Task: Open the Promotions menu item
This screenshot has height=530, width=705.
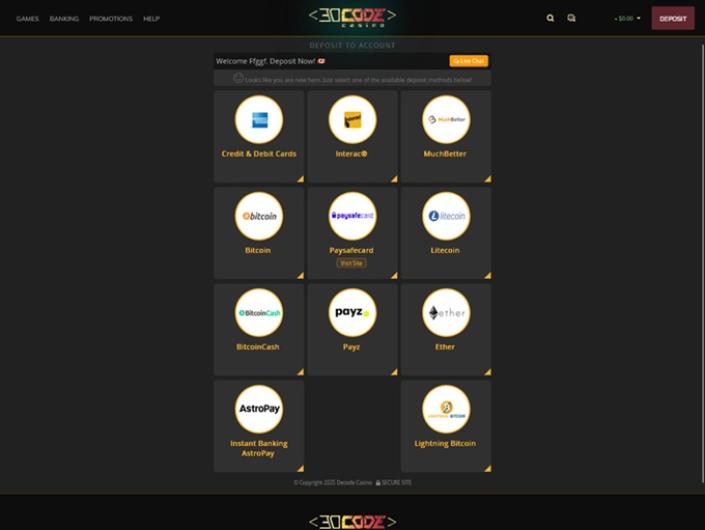Action: [x=111, y=18]
